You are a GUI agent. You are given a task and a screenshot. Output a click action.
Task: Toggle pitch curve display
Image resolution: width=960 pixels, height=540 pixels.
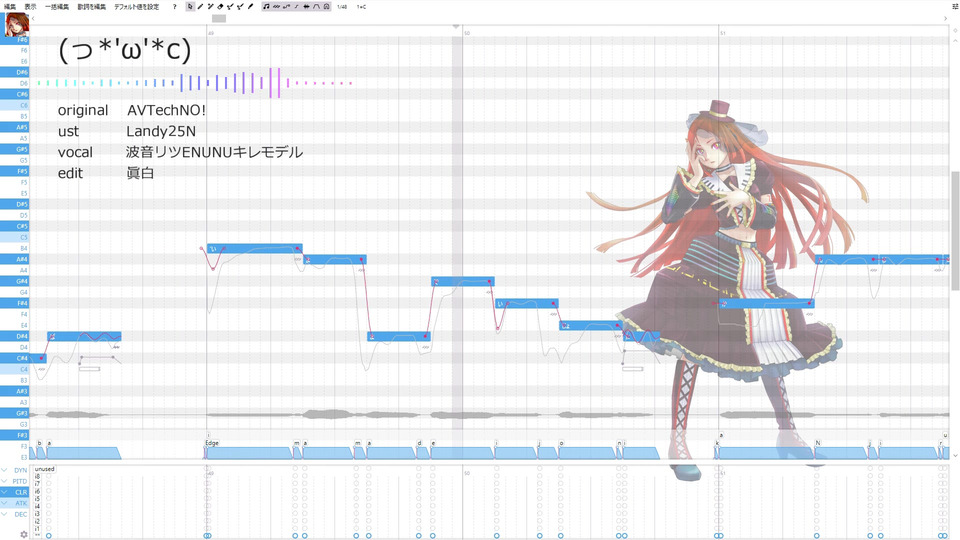(x=287, y=7)
